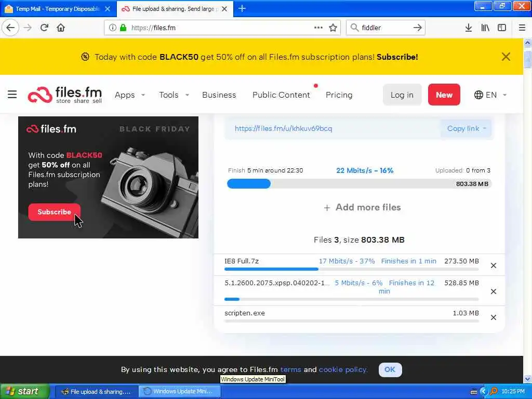Open the files.fm/u/khkuv69bcq upload link

283,129
